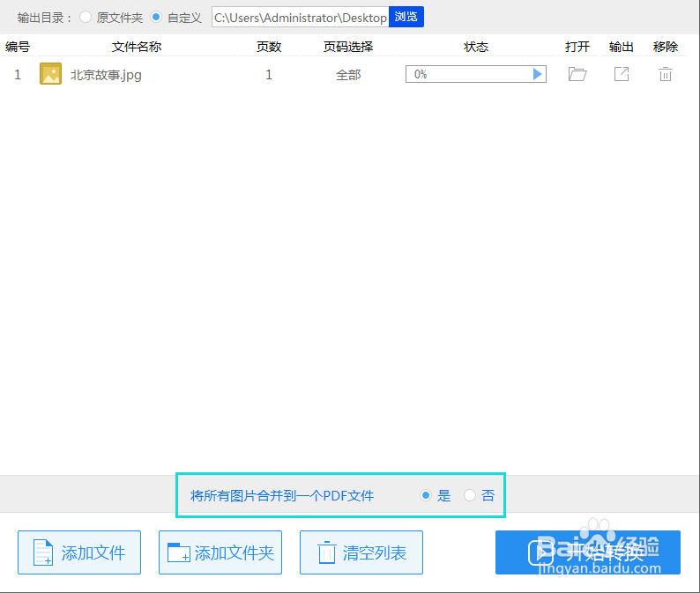
Task: Click the 输出目录 label
Action: 44,18
